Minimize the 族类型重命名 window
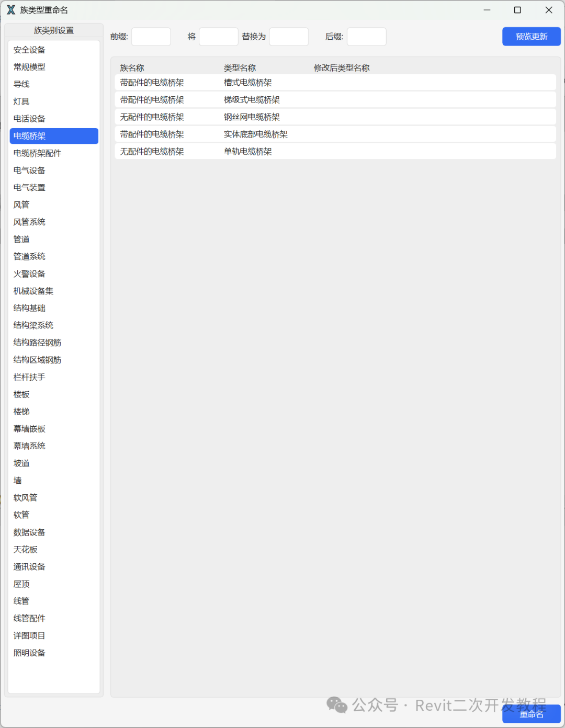 [487, 10]
